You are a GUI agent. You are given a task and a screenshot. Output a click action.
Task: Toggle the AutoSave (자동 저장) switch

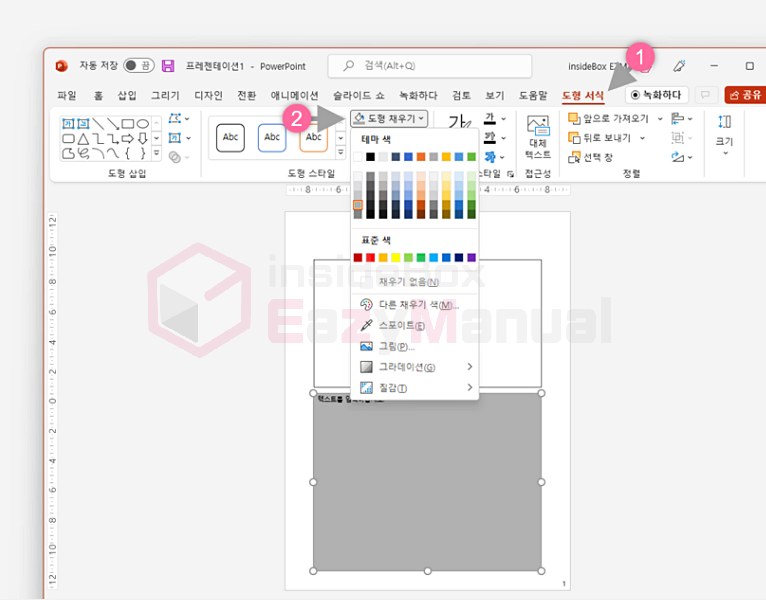tap(139, 65)
